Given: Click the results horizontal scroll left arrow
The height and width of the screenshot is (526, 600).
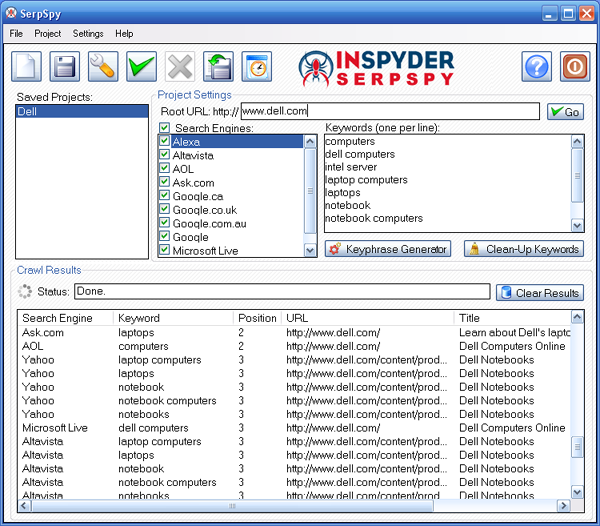Looking at the screenshot, I should click(24, 506).
